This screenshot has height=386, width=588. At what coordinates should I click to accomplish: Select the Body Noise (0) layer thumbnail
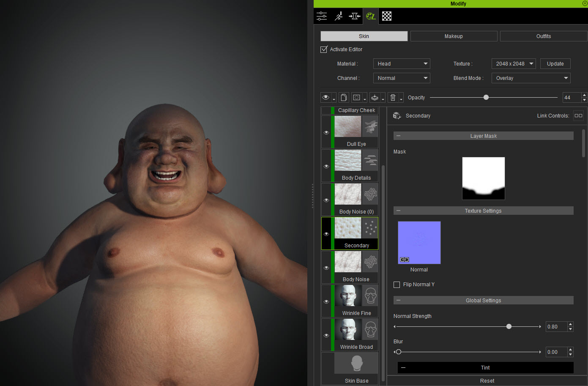[x=348, y=194]
